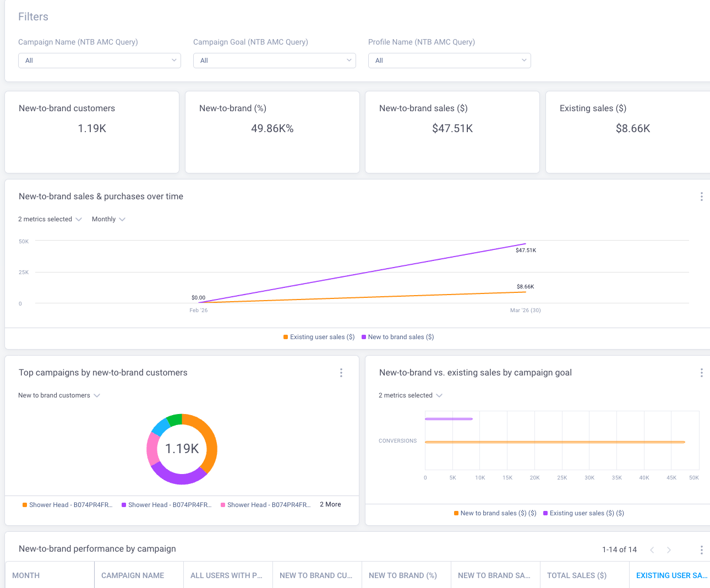710x588 pixels.
Task: Toggle New to brand sales ($) legend in line chart
Action: tap(398, 337)
